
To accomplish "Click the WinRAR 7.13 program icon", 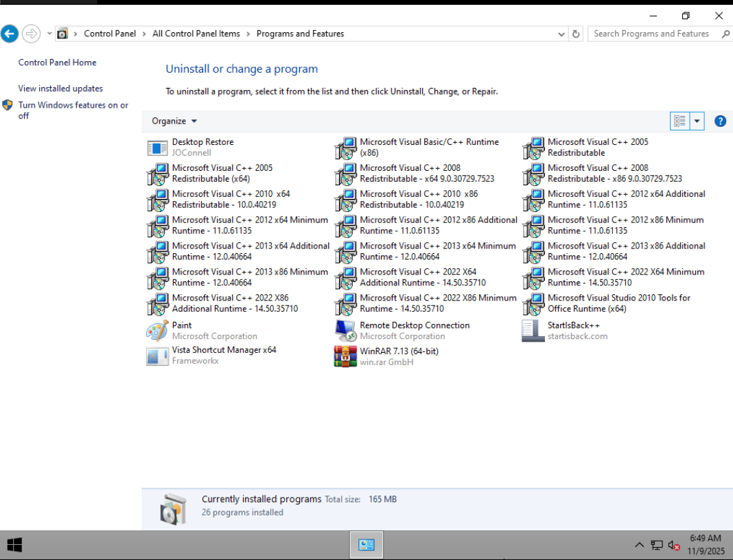I will pyautogui.click(x=345, y=356).
